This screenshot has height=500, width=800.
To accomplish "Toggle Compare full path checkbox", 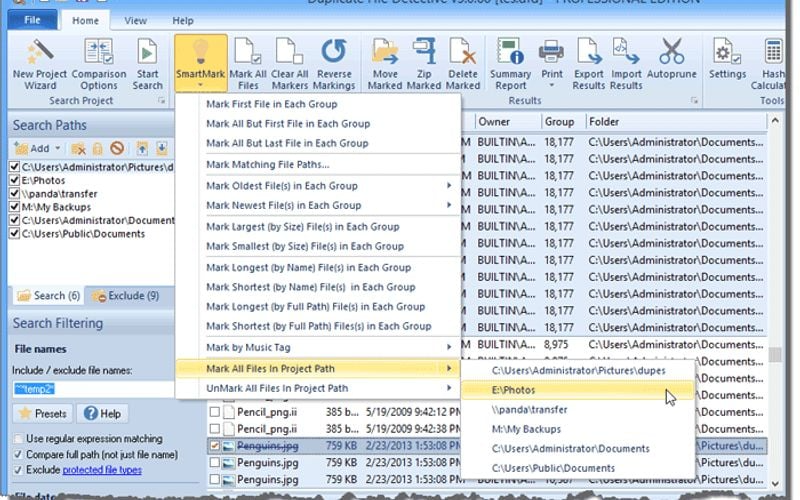I will pos(18,454).
